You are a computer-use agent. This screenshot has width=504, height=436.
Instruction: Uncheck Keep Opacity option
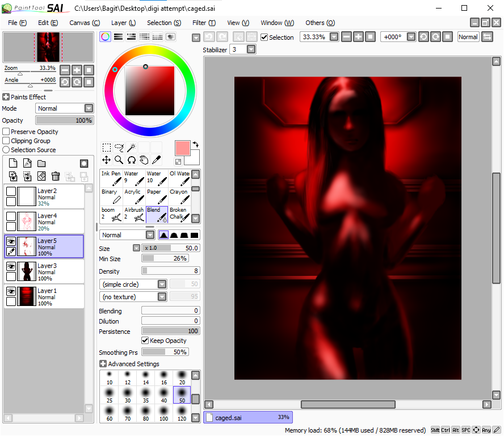[x=145, y=341]
